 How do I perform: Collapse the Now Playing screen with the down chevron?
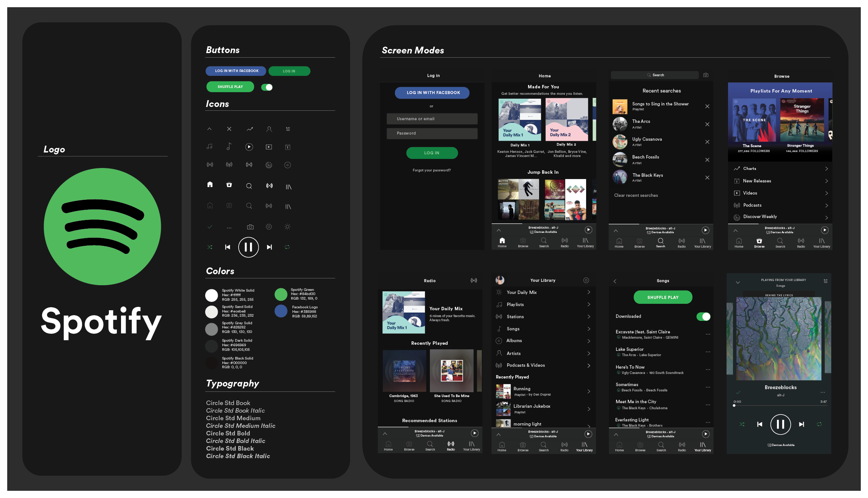click(738, 282)
